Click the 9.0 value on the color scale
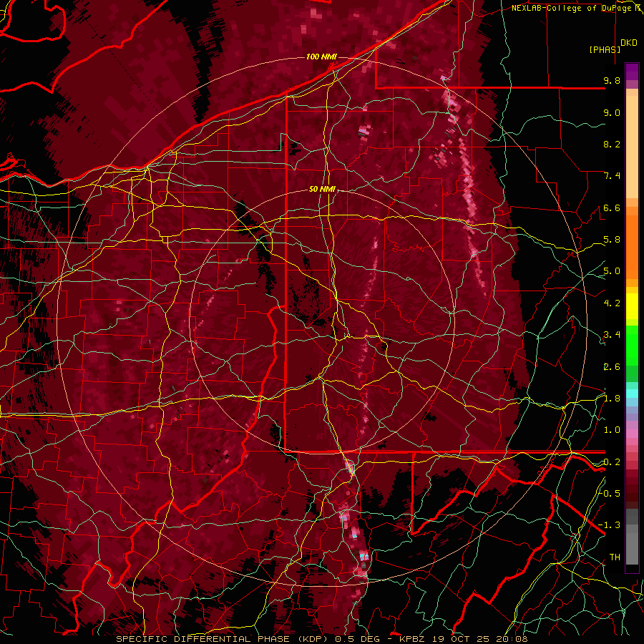The width and height of the screenshot is (644, 644). [x=612, y=112]
